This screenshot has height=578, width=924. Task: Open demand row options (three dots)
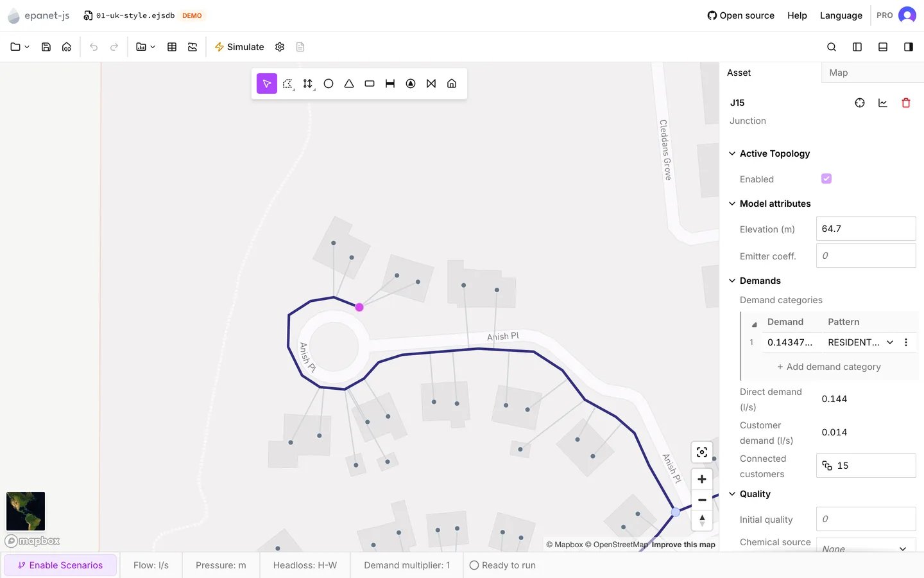(x=906, y=342)
